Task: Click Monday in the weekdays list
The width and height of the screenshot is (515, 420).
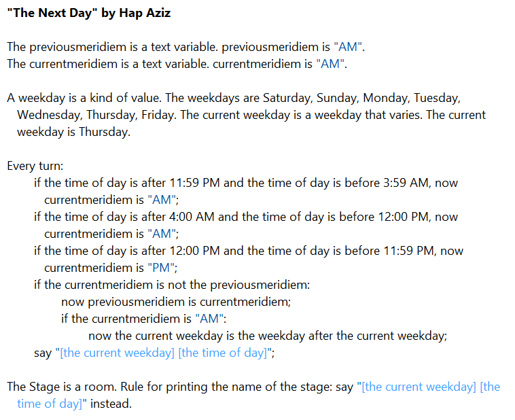Action: click(386, 98)
